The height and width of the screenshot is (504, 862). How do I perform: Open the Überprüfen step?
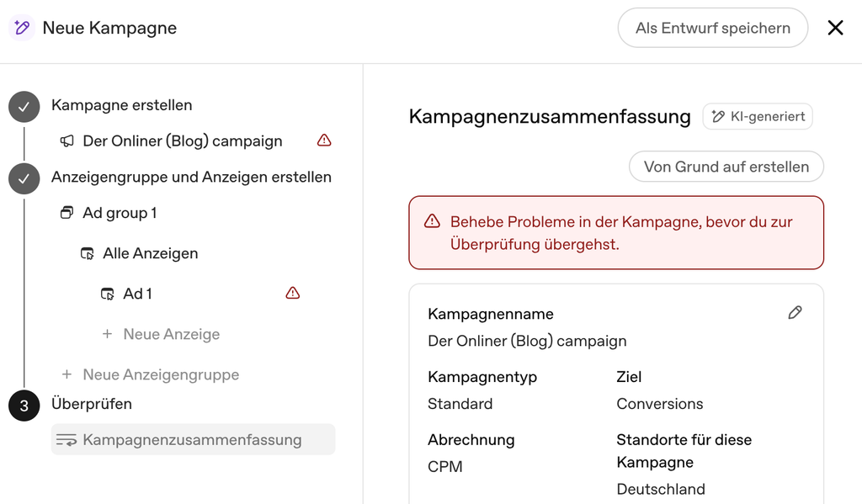coord(92,404)
